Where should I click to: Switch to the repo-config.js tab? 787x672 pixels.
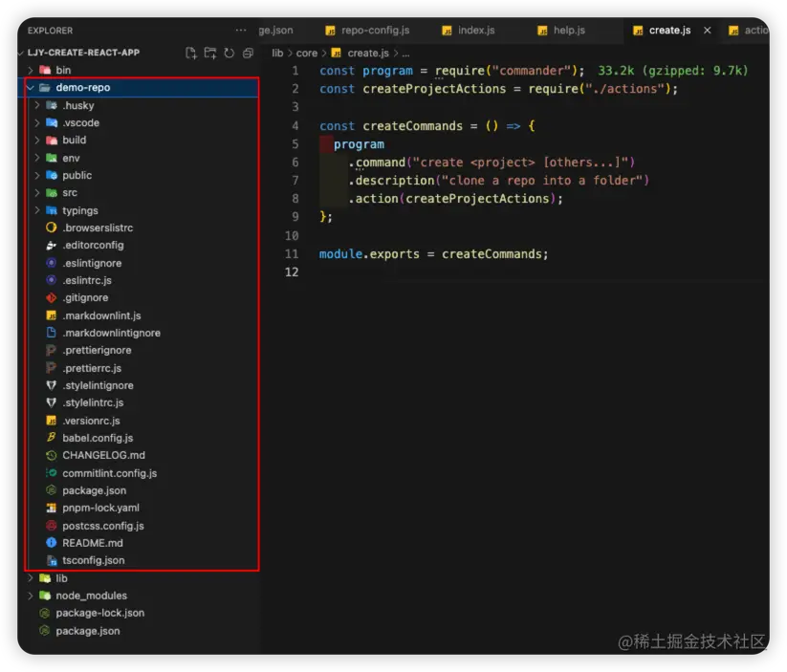(x=367, y=31)
